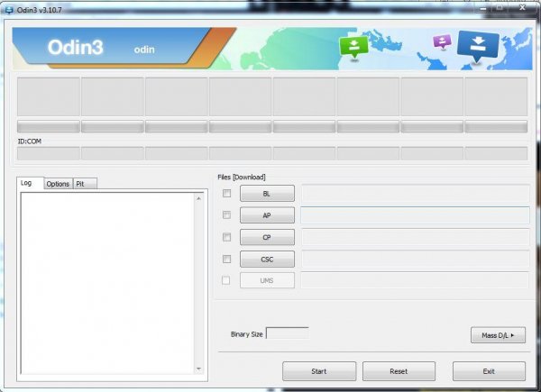
Task: Expand the Mass D/L menu
Action: coord(498,335)
